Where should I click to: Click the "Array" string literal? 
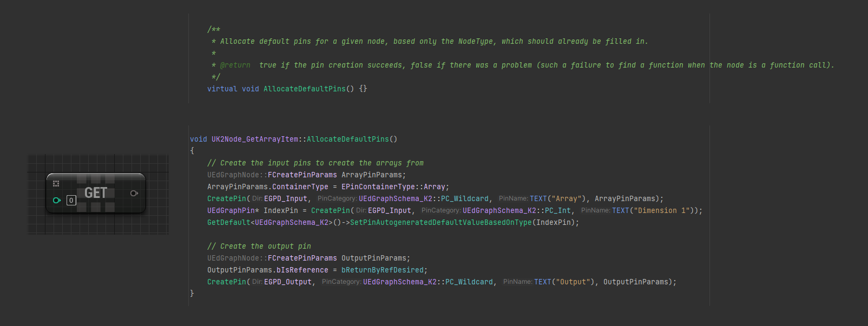tap(566, 199)
